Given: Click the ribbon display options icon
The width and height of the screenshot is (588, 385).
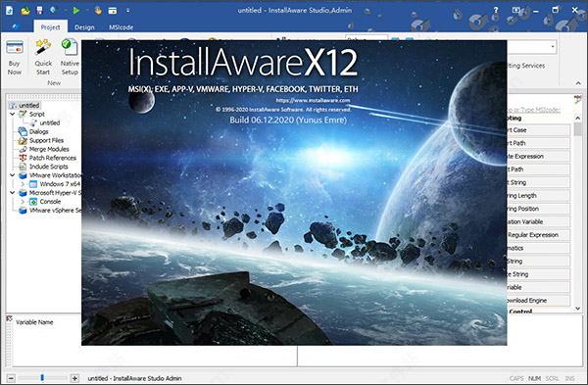Looking at the screenshot, I should (516, 11).
